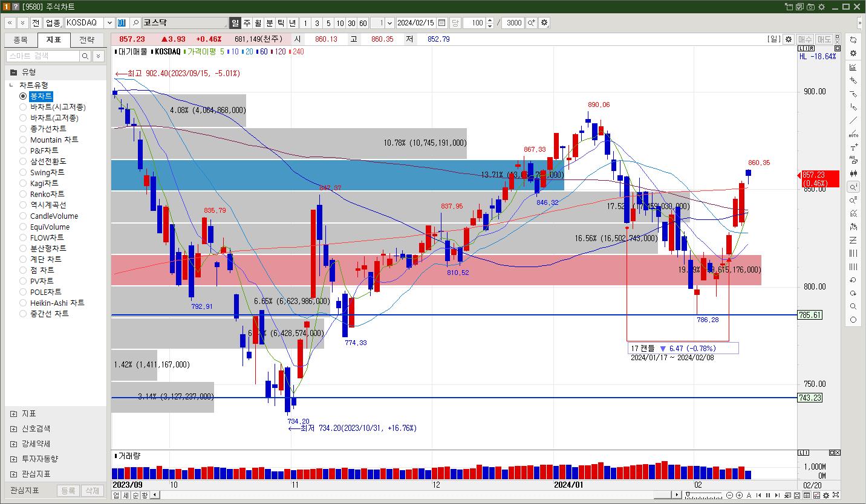Switch to the 지표 tab
This screenshot has height=504, width=866.
[x=54, y=40]
